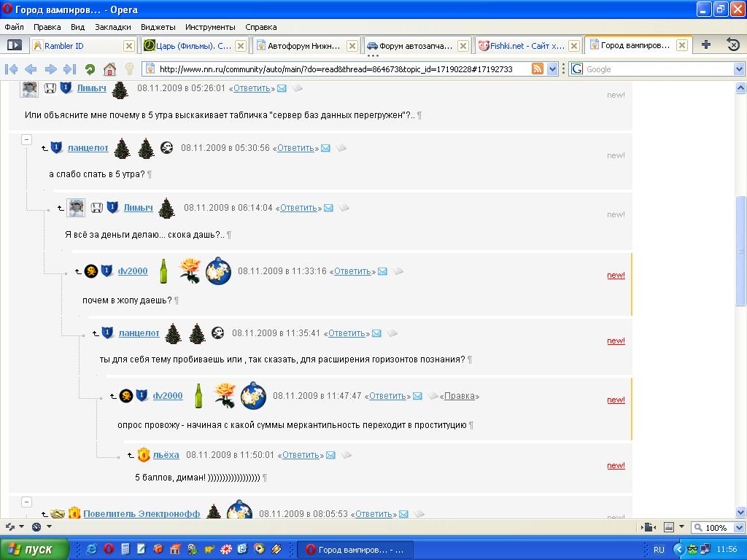Click the Wand password key icon

[x=129, y=69]
